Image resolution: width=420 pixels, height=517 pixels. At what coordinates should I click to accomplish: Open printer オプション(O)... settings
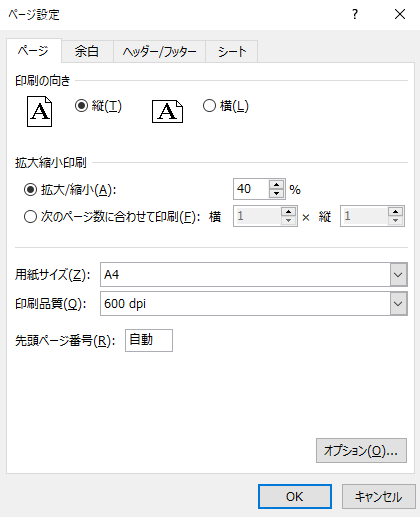(361, 451)
